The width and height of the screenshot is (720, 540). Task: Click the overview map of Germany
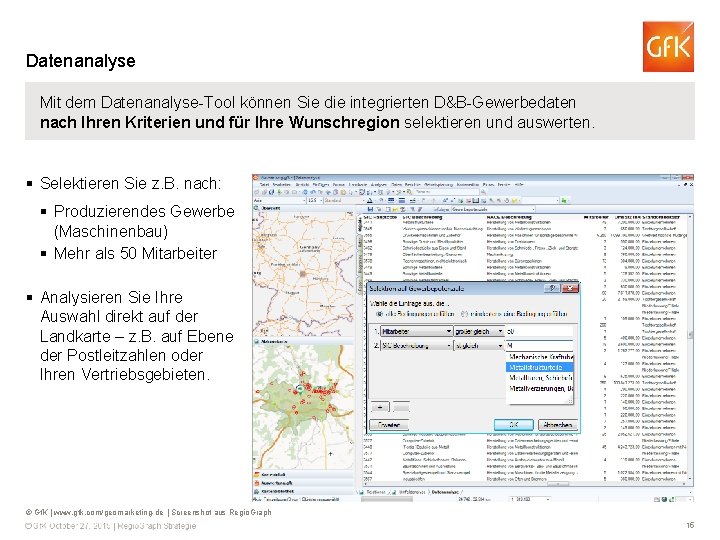click(x=303, y=274)
